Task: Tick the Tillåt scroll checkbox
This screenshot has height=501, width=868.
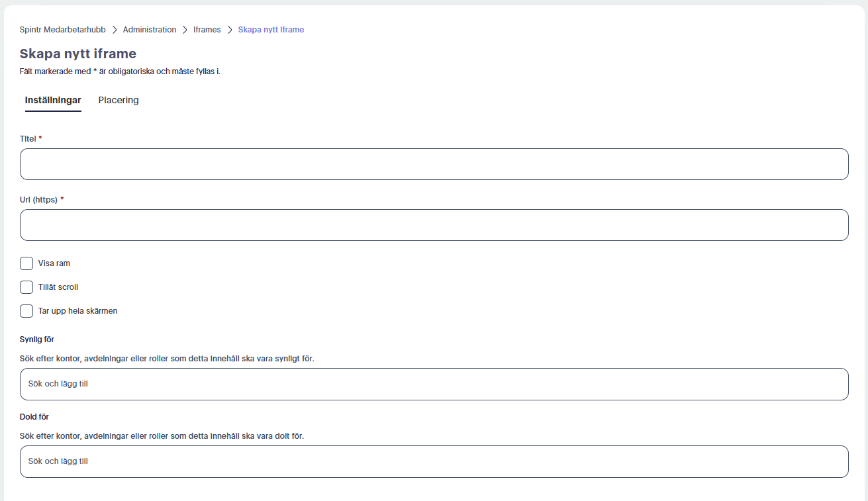Action: click(26, 287)
